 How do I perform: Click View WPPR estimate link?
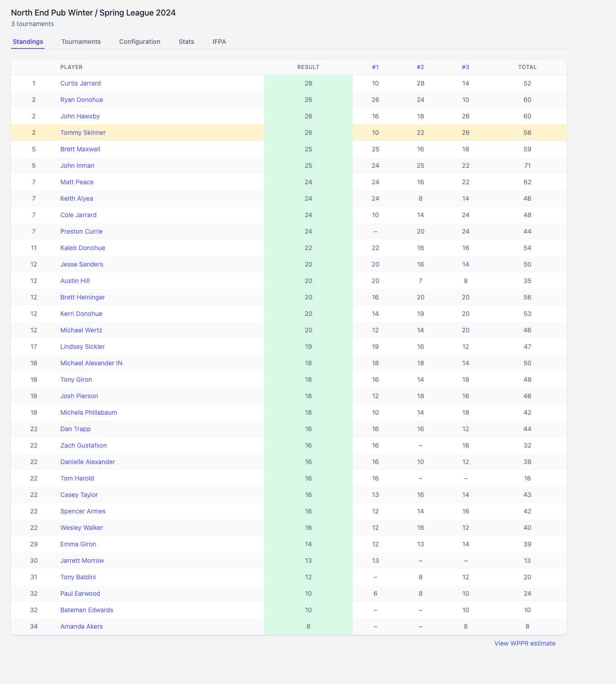tap(525, 643)
